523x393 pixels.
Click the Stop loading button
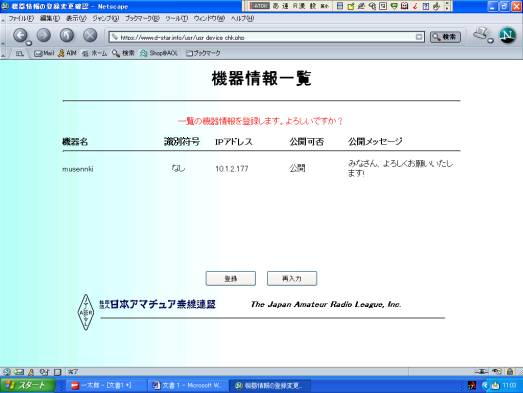(x=90, y=35)
